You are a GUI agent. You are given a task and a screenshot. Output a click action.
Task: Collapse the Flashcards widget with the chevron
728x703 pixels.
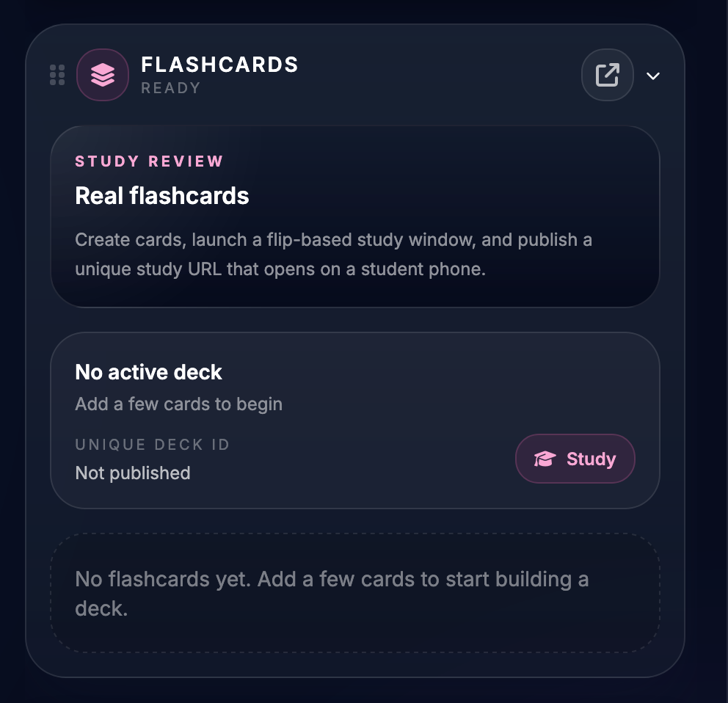[x=653, y=75]
